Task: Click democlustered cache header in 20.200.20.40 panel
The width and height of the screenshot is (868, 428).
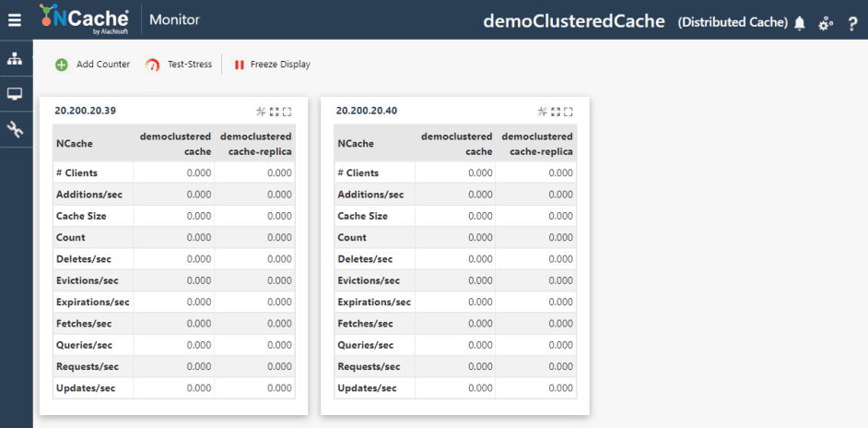Action: [x=455, y=144]
